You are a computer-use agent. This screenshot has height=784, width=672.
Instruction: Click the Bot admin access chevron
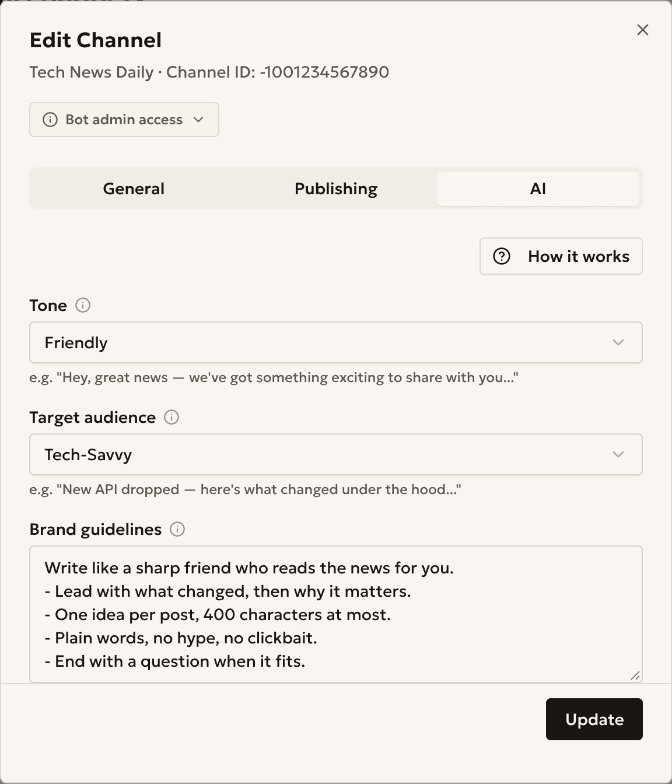point(198,120)
